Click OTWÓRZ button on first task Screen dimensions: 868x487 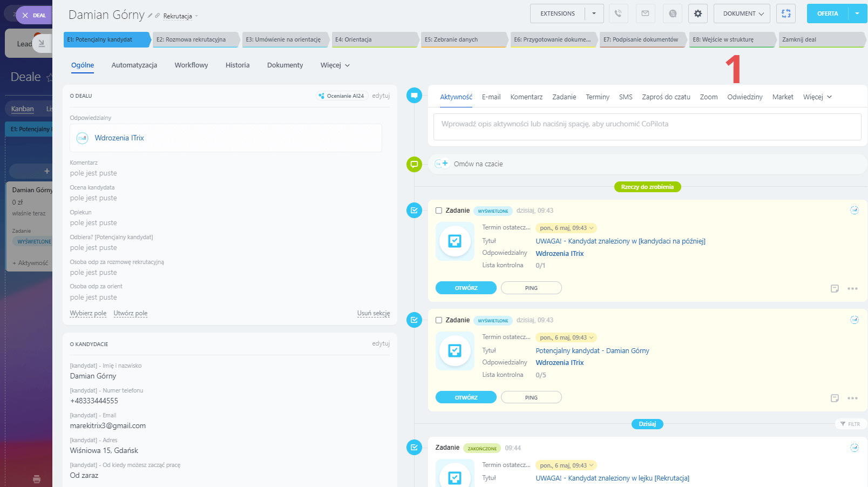pos(466,288)
